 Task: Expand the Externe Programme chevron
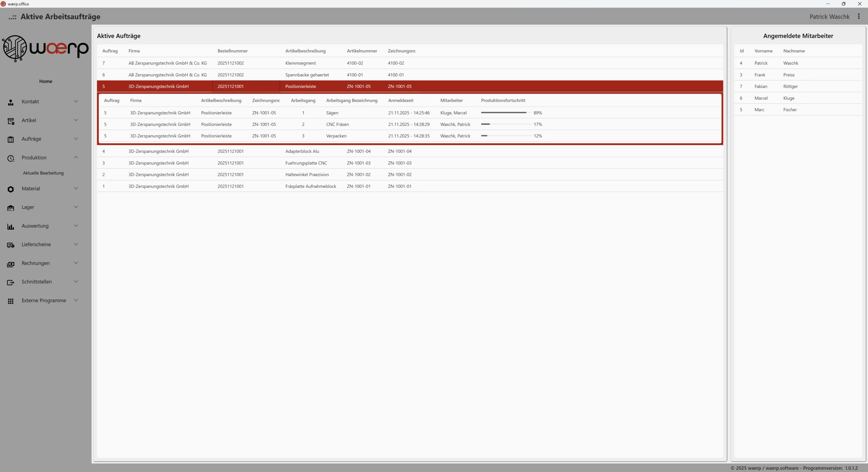coord(76,300)
